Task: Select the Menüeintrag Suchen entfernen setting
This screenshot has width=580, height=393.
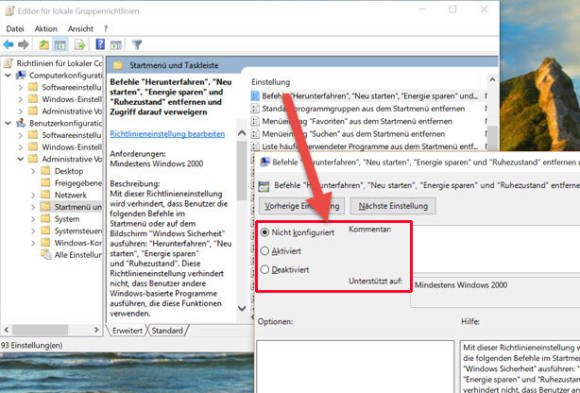Action: click(x=353, y=134)
